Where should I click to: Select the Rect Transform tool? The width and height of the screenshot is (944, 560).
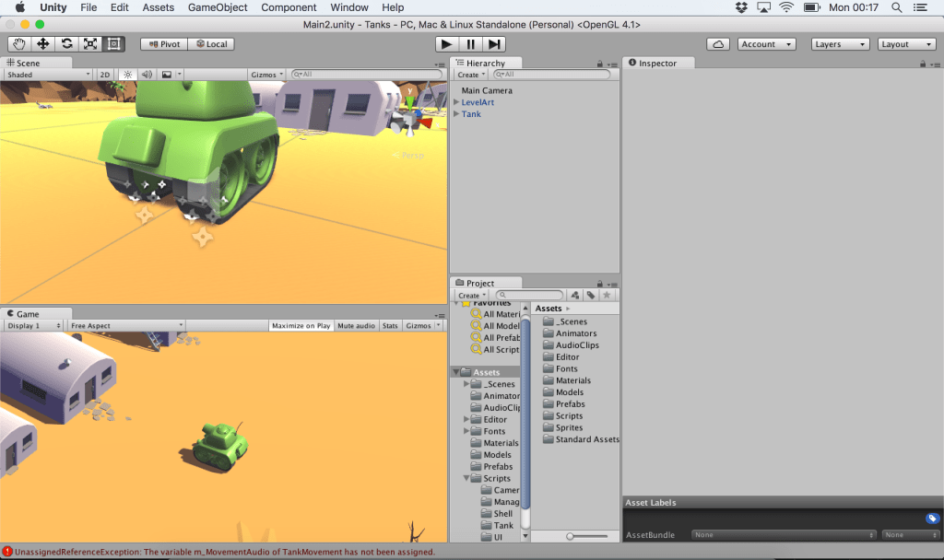(x=114, y=43)
